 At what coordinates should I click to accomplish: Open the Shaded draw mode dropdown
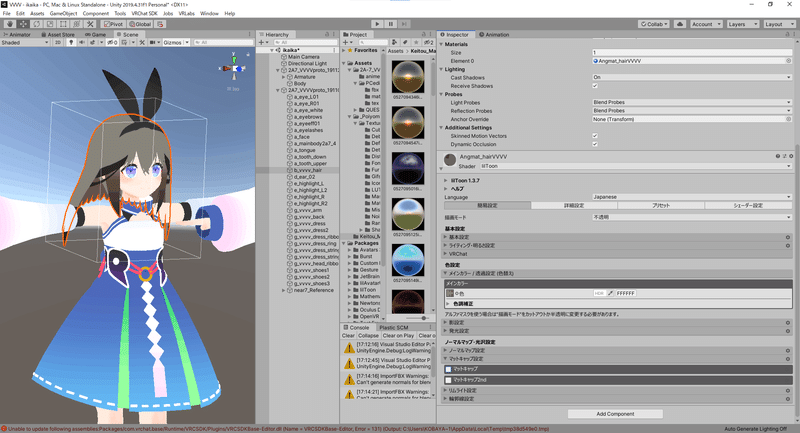coord(24,42)
